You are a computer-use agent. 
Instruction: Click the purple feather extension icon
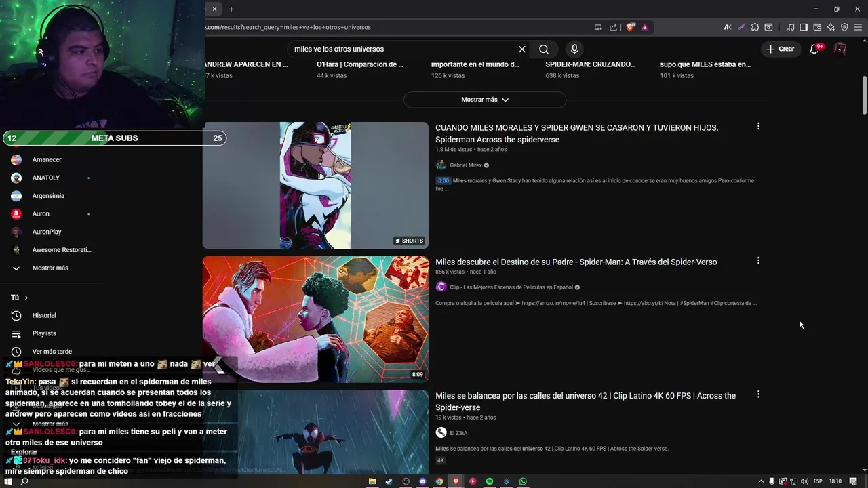coord(741,27)
